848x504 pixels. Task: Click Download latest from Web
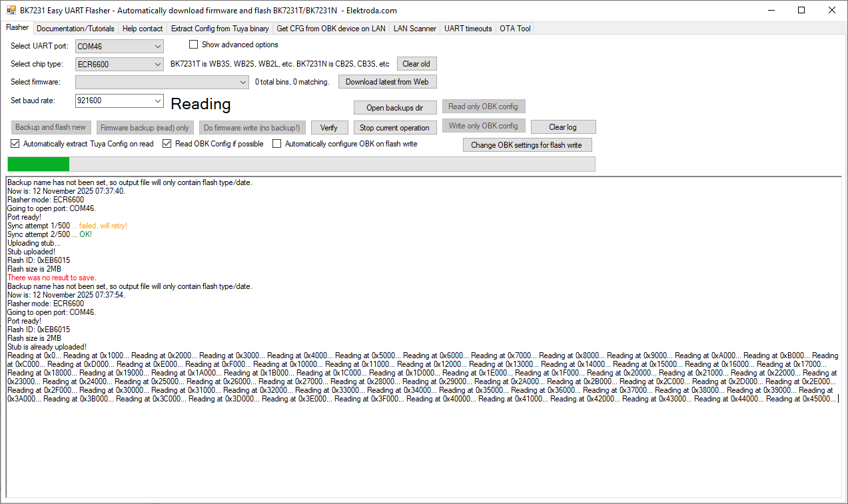[387, 82]
